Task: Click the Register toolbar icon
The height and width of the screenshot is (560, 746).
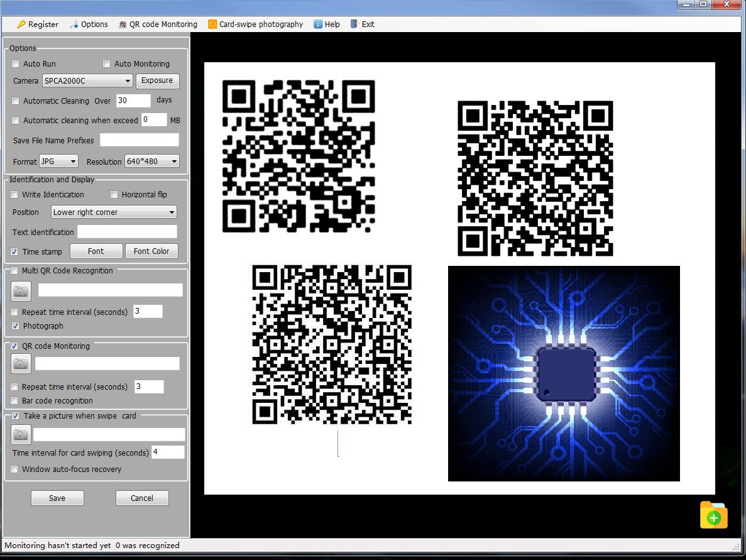Action: point(37,24)
